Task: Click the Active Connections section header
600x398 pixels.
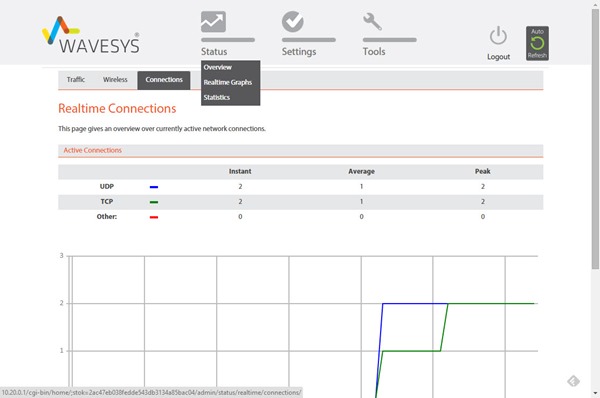Action: click(300, 150)
